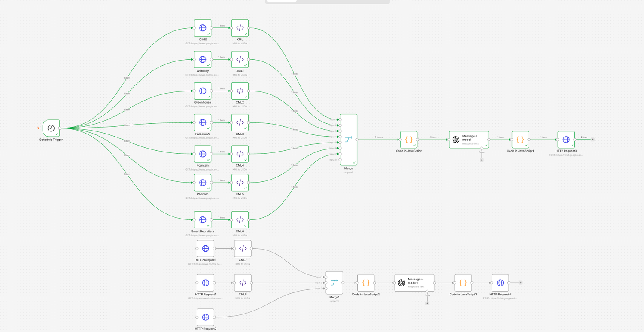Image resolution: width=644 pixels, height=332 pixels.
Task: Open the HTTP Request1 node
Action: click(x=206, y=283)
